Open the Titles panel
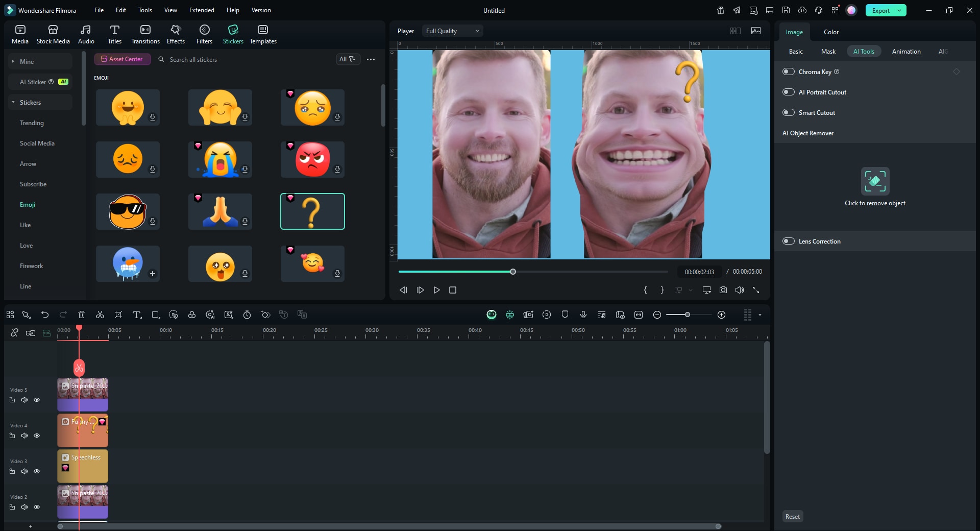The width and height of the screenshot is (980, 531). [114, 34]
